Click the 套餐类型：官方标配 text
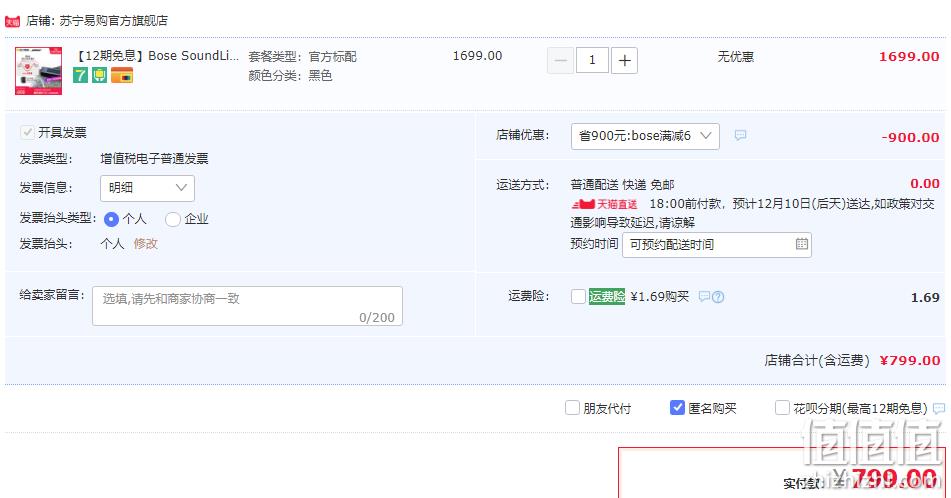Viewport: 951px width, 498px height. click(302, 56)
